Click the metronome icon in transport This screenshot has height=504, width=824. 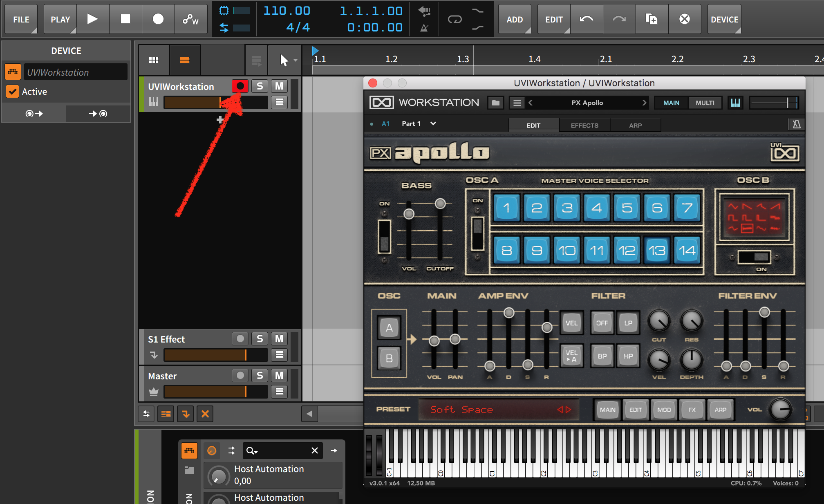[424, 28]
